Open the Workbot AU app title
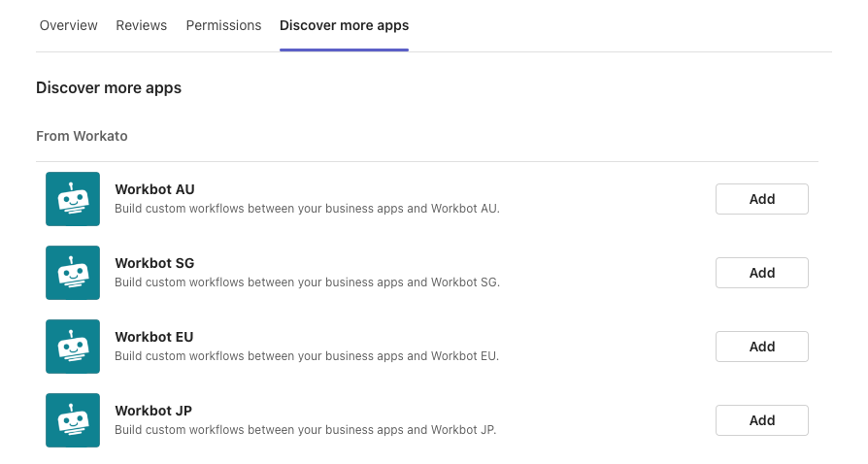868x464 pixels. [154, 189]
